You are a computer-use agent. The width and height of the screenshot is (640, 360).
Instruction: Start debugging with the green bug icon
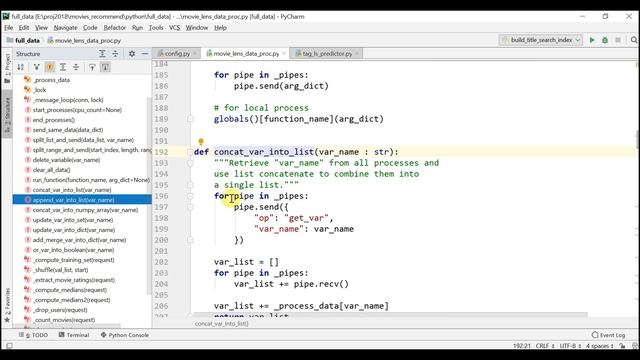coord(605,40)
